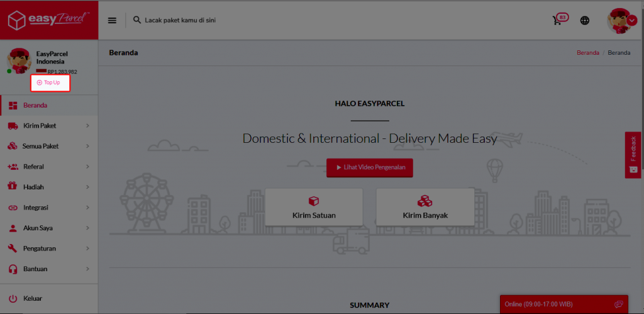Viewport: 644px width, 314px height.
Task: Click the Kirim Paket truck icon
Action: point(13,126)
